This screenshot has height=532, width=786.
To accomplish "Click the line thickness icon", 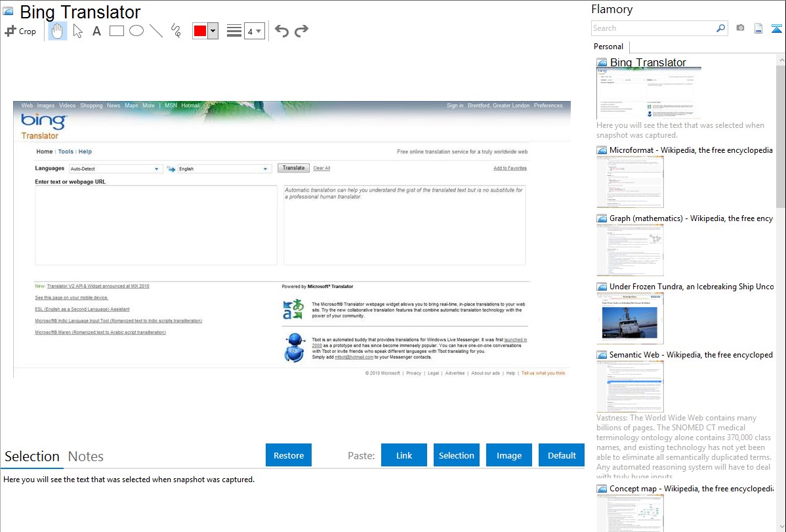I will (234, 31).
